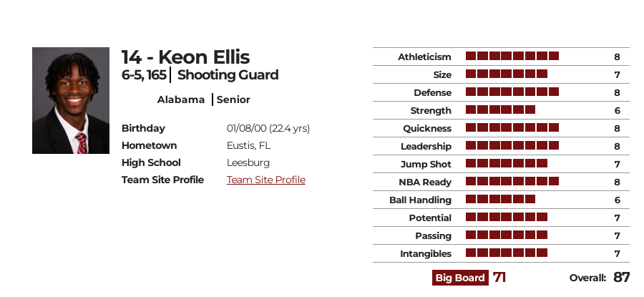
Task: Select the Defense rating bar
Action: (x=512, y=92)
